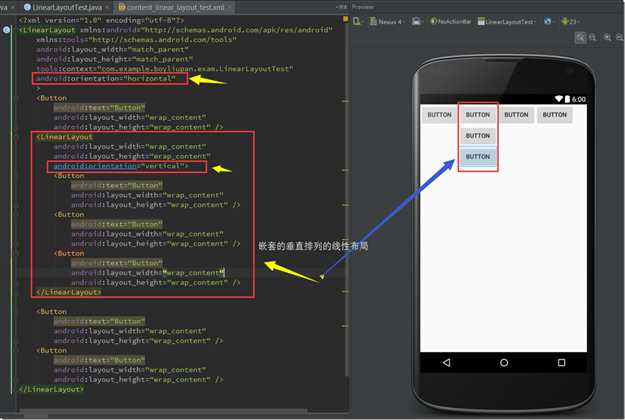
Task: Click the zoom out preview icon
Action: (x=620, y=37)
